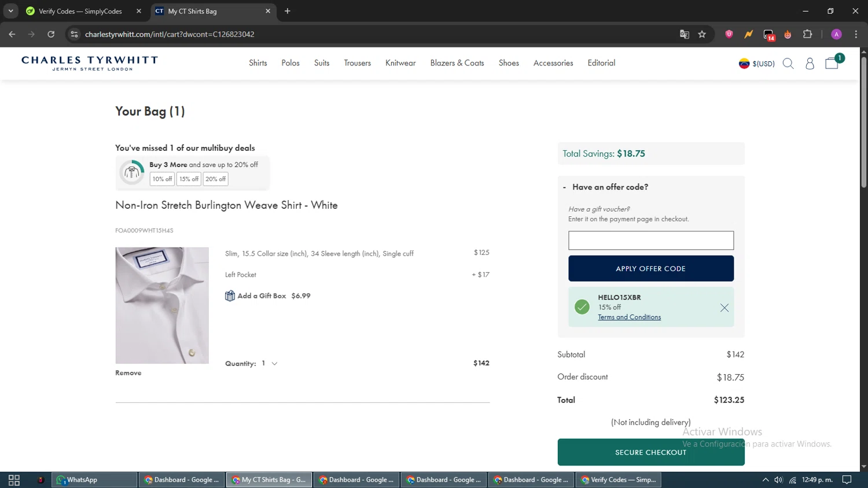Open the tab search dropdown arrow
The image size is (868, 488).
click(10, 11)
